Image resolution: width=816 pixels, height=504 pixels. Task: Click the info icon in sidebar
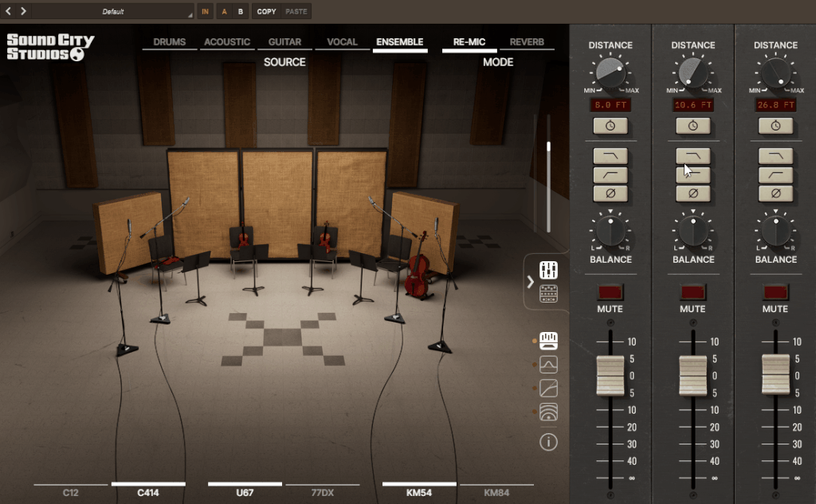click(x=548, y=443)
